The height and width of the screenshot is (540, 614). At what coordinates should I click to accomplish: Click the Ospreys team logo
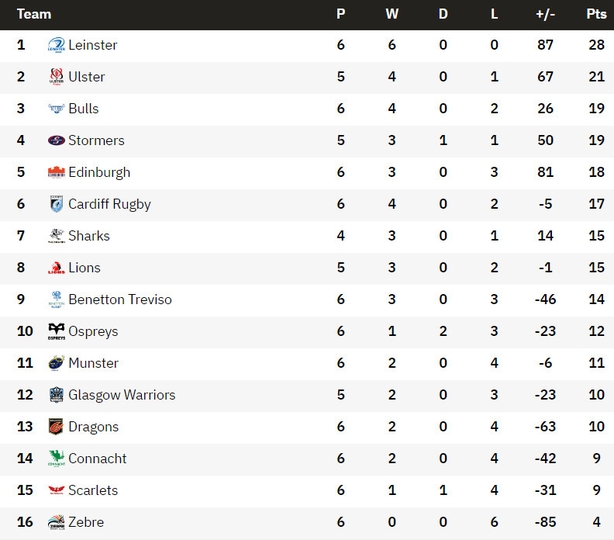click(x=56, y=331)
